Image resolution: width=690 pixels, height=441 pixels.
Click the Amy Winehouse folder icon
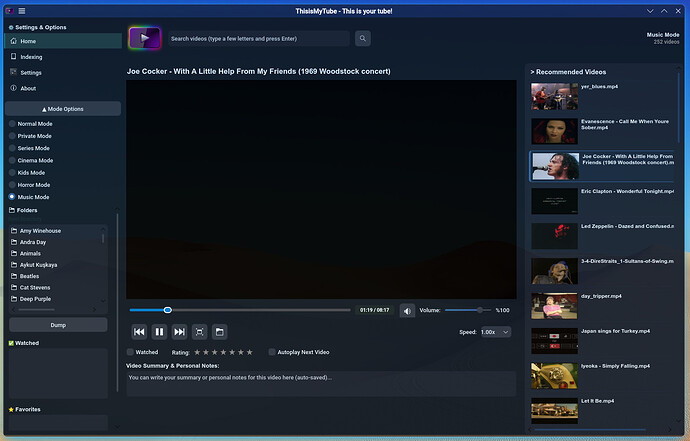tap(14, 231)
